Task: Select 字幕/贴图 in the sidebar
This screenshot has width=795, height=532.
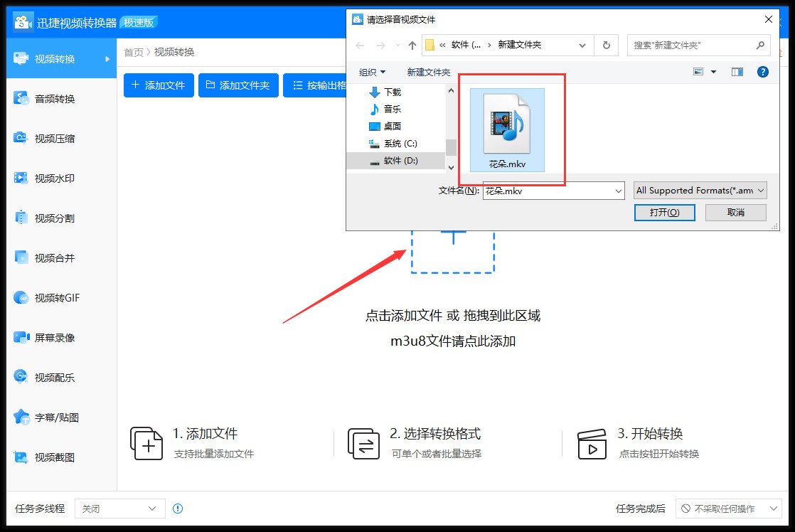Action: (57, 417)
